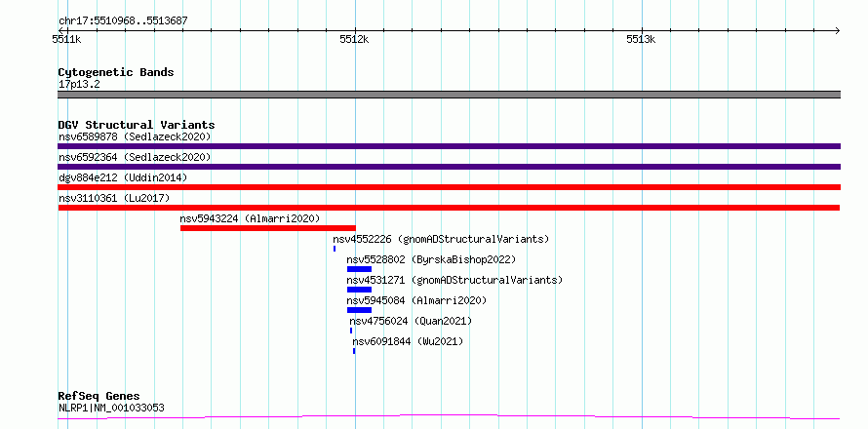
Task: Click the nsv5945084 (Almarri2020) label
Action: click(416, 300)
